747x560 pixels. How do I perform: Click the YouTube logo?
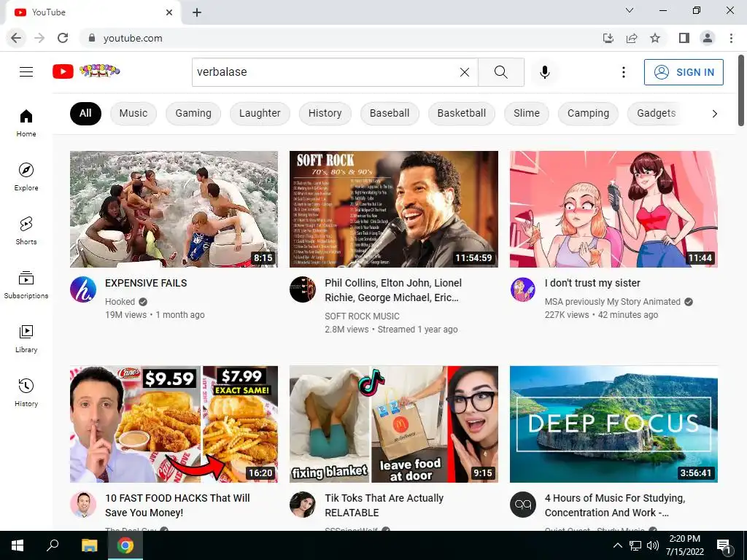[x=86, y=71]
